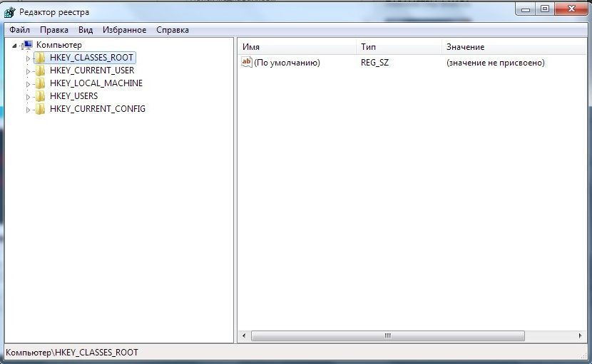Click the Компьютер computer icon
Viewport: 592px width, 364px height.
pyautogui.click(x=28, y=45)
